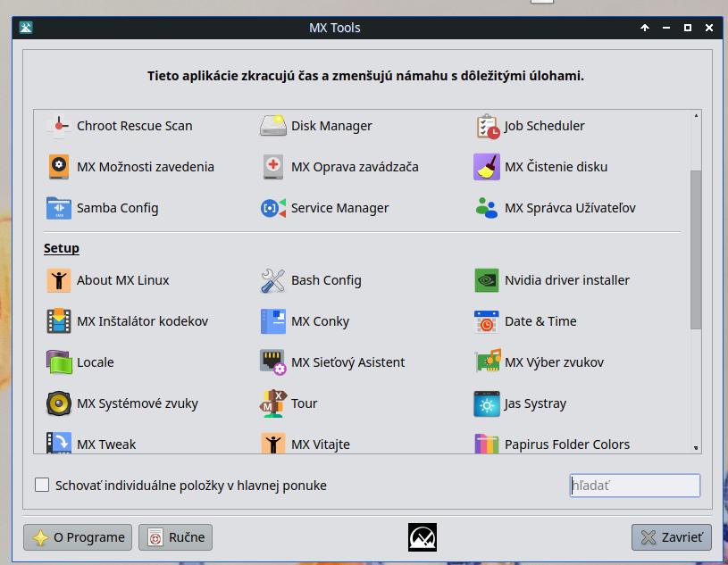Click the Date & Time calendar icon
Screen dimensions: 728x565
pos(487,321)
